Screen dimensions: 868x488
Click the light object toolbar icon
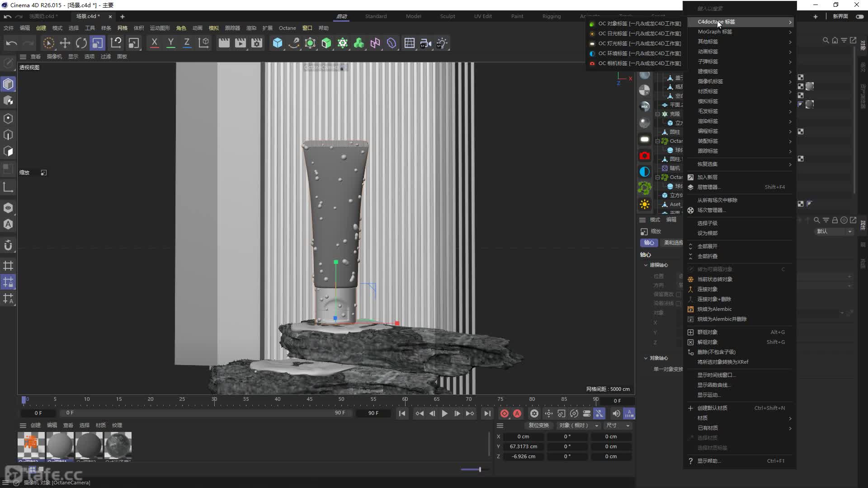tap(442, 43)
